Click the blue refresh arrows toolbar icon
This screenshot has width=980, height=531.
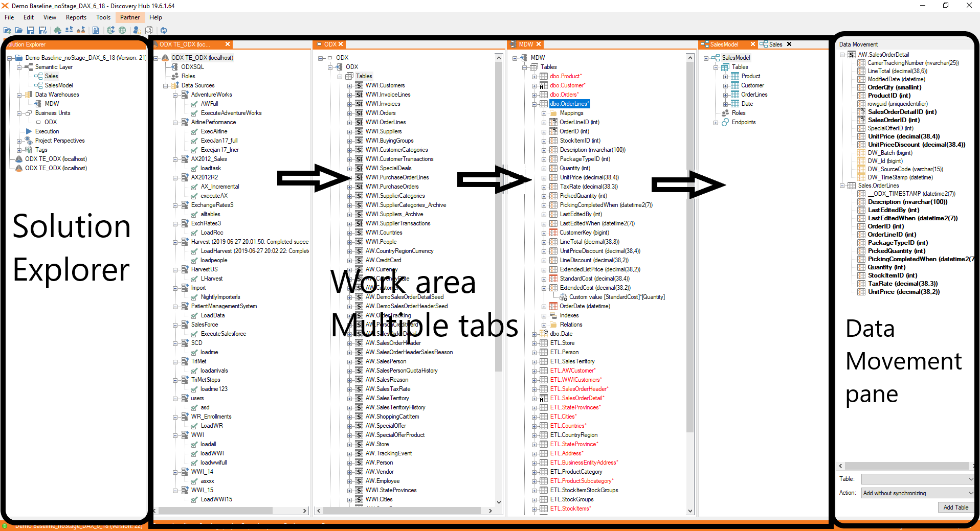pos(164,31)
